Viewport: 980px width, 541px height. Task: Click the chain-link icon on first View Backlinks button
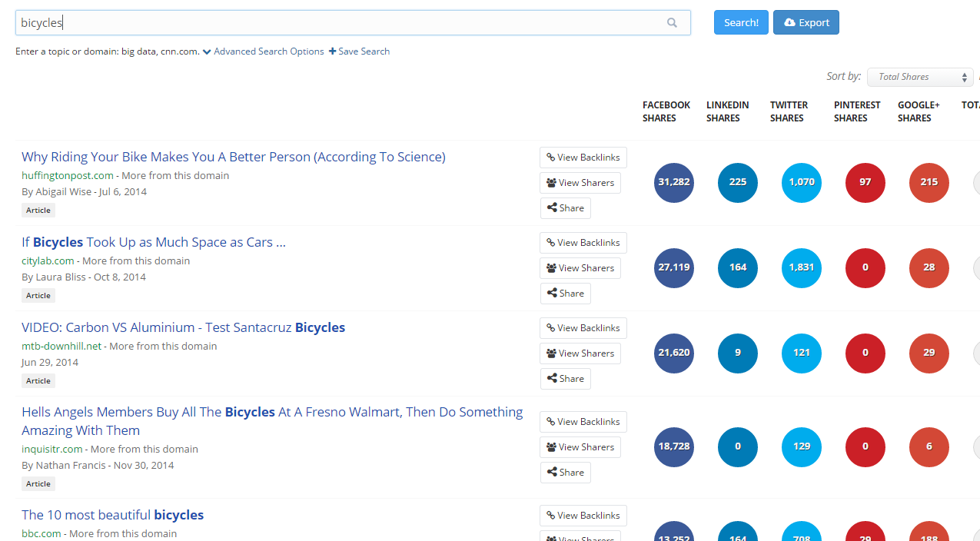[x=550, y=157]
